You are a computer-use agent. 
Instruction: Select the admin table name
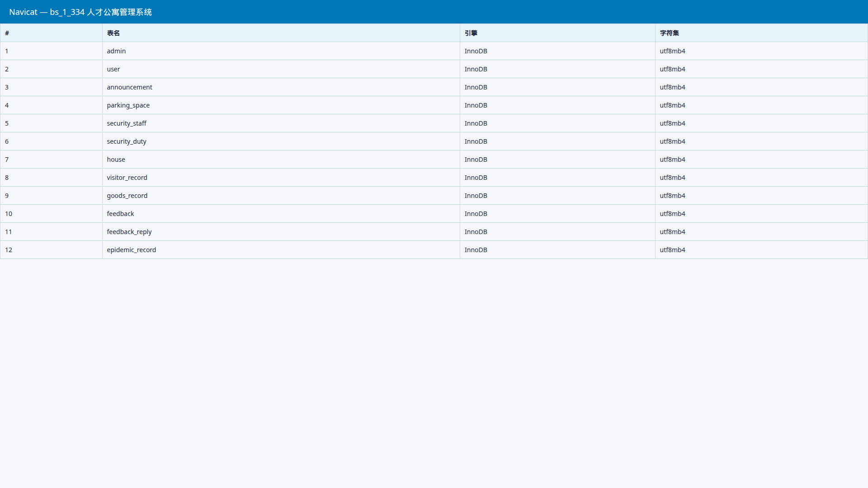click(116, 51)
